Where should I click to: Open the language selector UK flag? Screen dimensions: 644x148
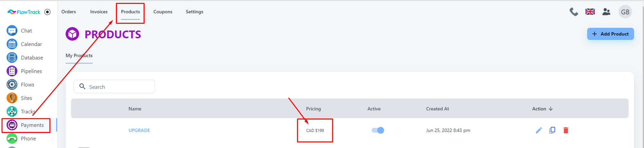(590, 12)
